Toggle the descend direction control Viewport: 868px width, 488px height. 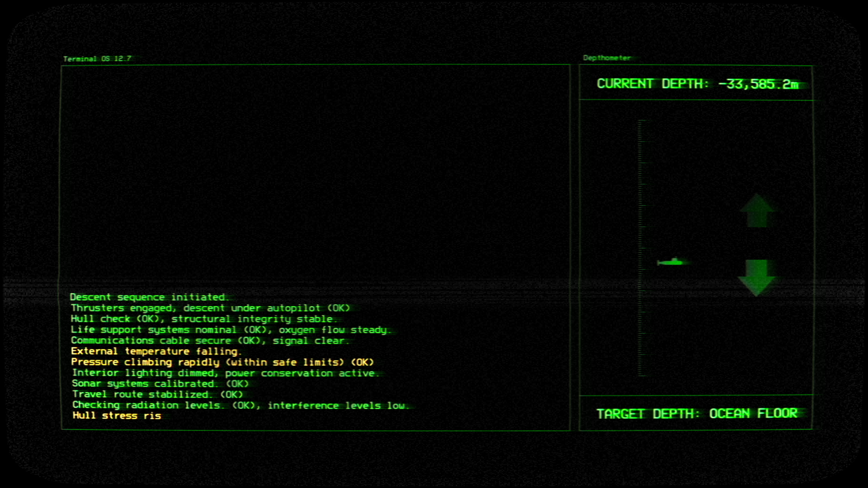(756, 276)
